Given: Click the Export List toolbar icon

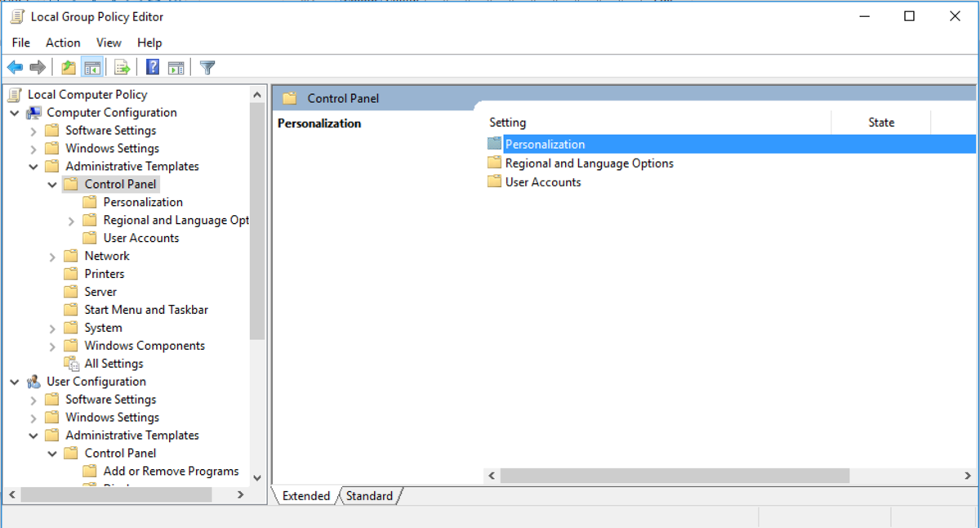Looking at the screenshot, I should pyautogui.click(x=122, y=68).
